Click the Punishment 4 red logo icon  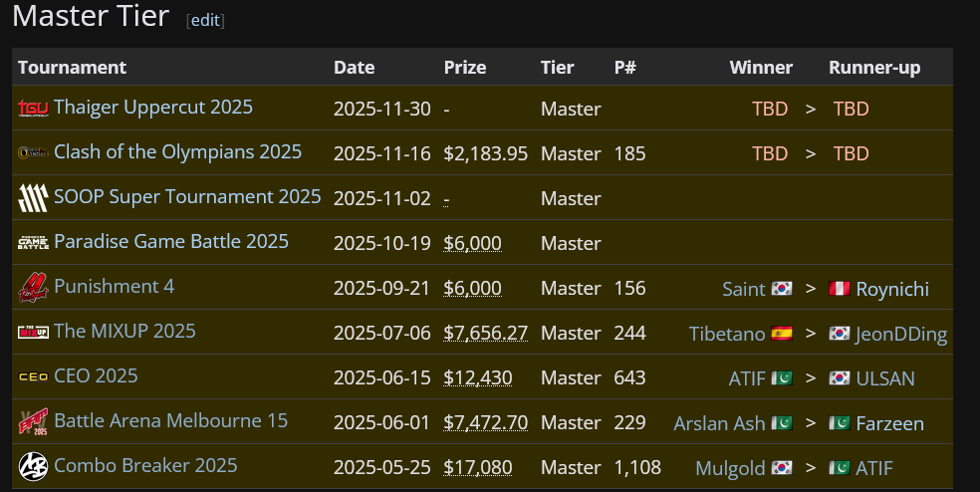click(33, 288)
